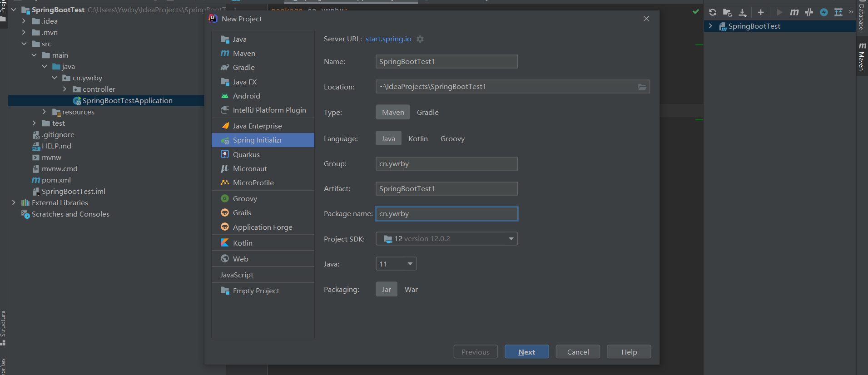Select Maven in project type list
868x375 pixels.
[x=263, y=54]
